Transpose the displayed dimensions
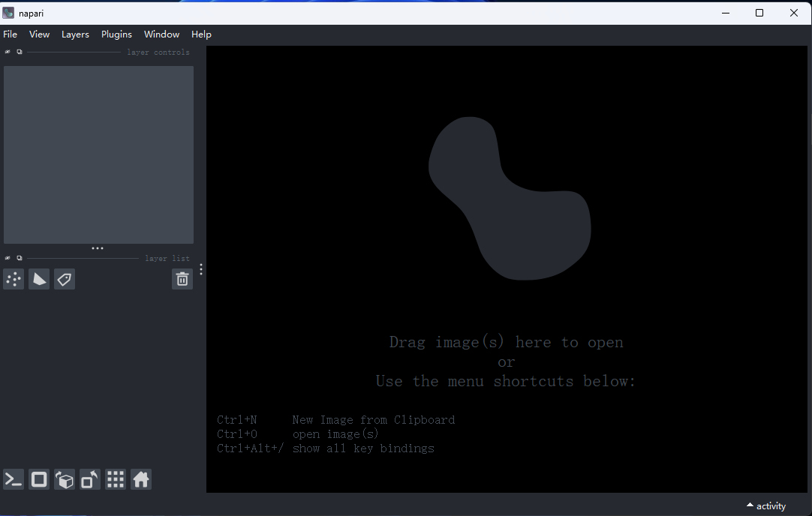Viewport: 812px width, 516px height. [89, 479]
